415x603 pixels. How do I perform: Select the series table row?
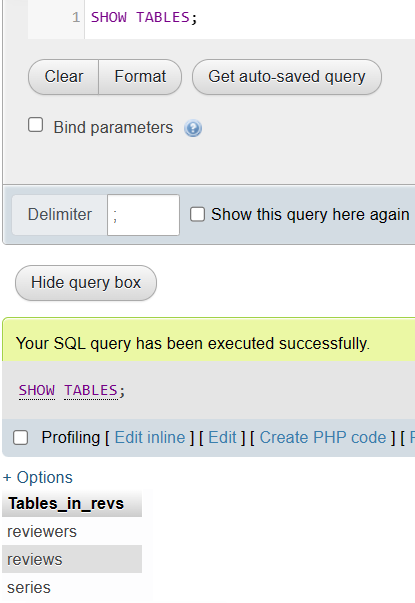point(72,587)
